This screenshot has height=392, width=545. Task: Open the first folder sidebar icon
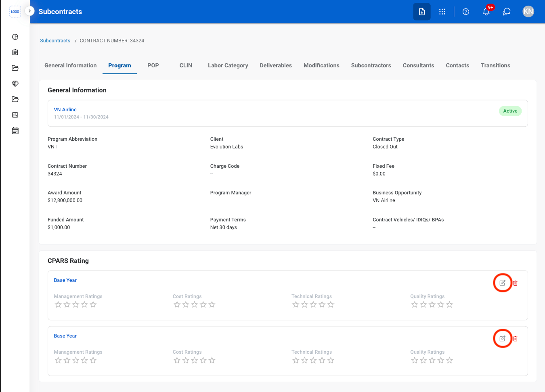[15, 68]
